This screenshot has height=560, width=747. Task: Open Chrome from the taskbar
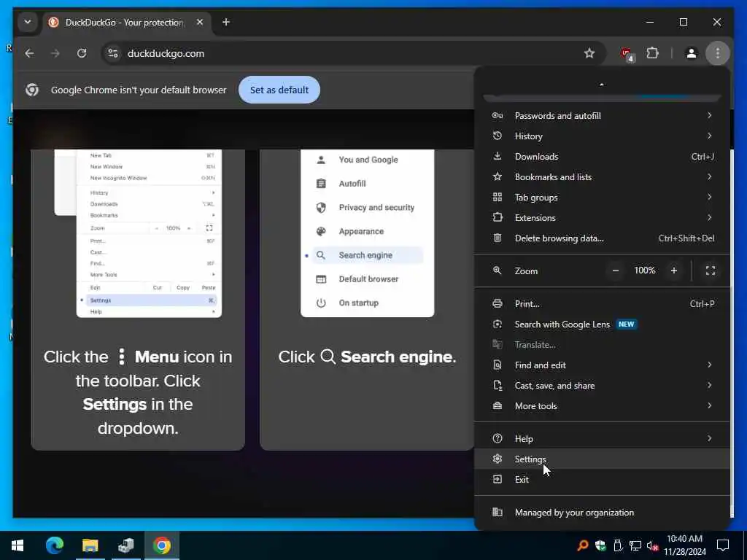161,545
